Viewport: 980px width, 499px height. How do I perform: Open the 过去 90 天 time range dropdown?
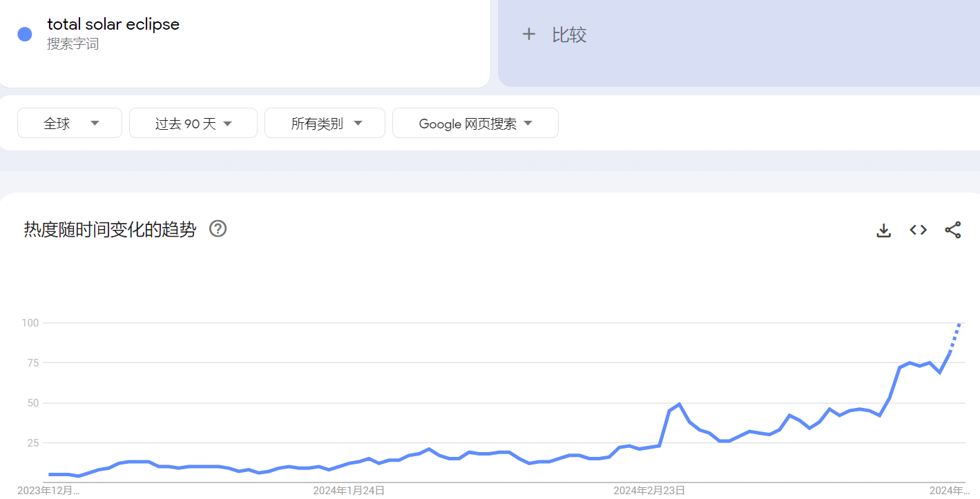[x=193, y=123]
